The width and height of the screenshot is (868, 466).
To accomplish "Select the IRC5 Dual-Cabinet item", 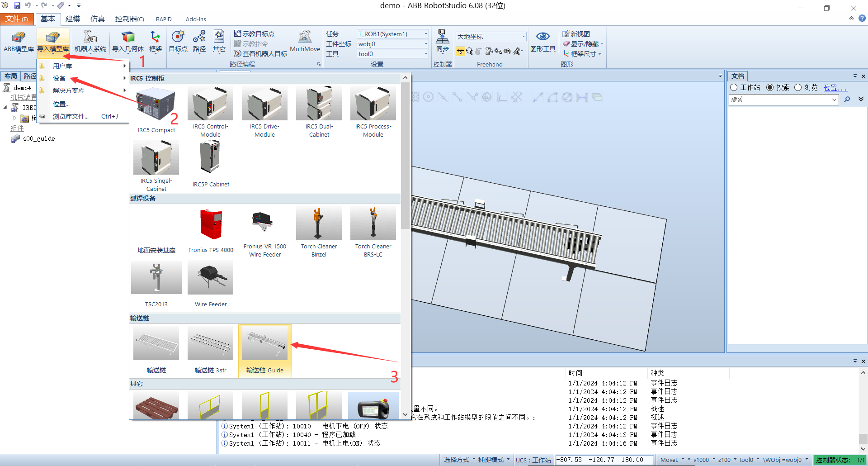I will tap(319, 112).
